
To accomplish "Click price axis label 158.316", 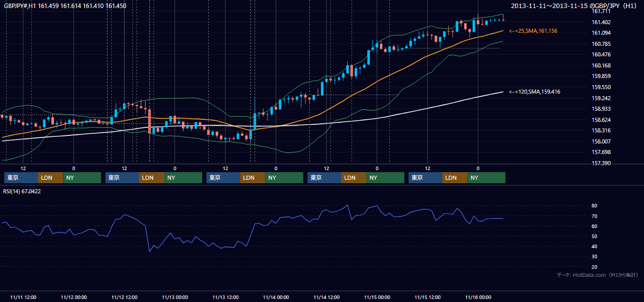I will [601, 130].
